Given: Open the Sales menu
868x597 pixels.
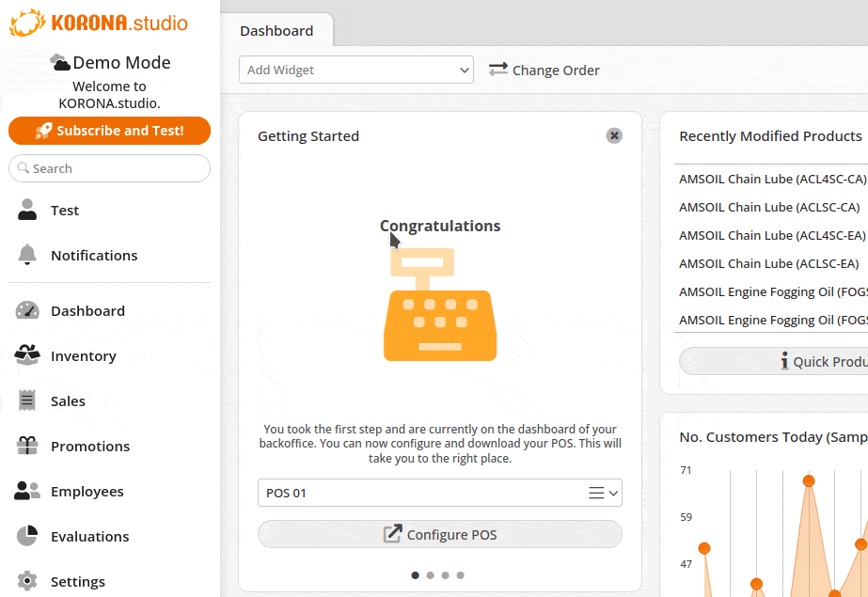Looking at the screenshot, I should coord(68,401).
